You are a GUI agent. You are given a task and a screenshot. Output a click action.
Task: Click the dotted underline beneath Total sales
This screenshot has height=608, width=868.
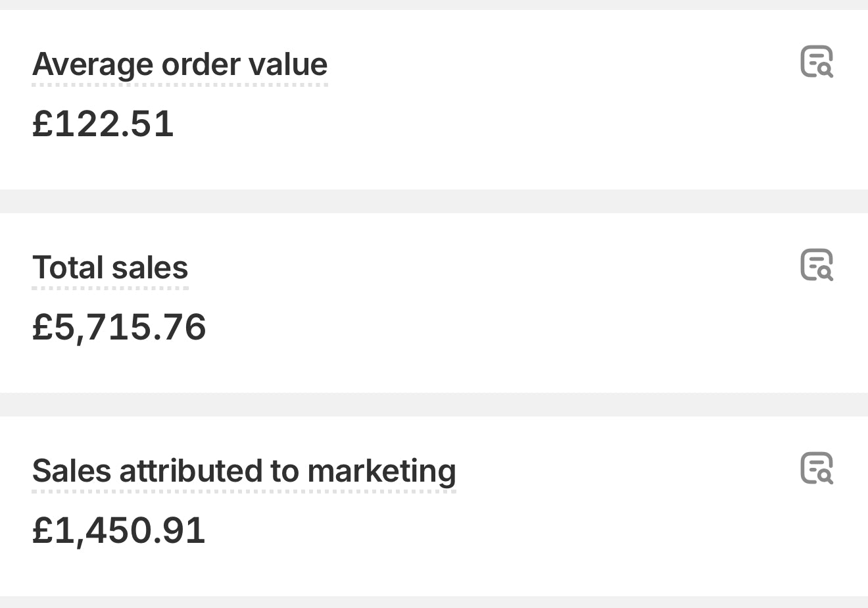pos(110,288)
